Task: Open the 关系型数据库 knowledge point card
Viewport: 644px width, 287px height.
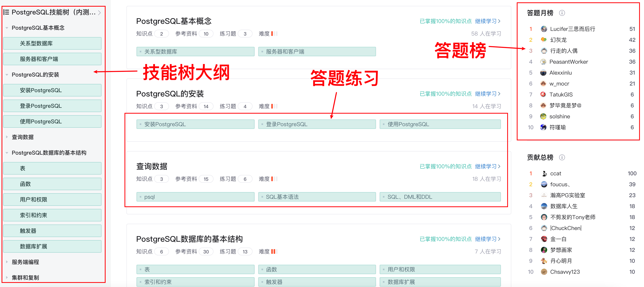Action: coord(195,52)
